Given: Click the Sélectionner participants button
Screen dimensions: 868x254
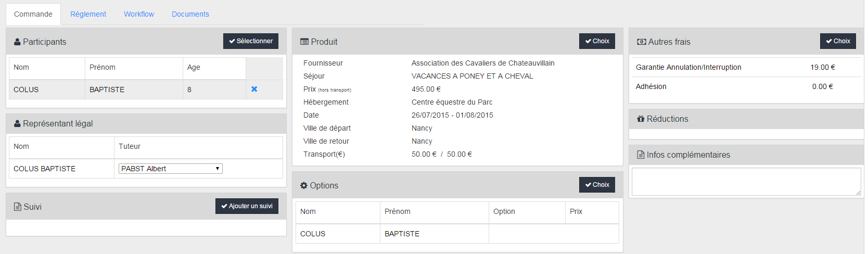Looking at the screenshot, I should click(x=251, y=41).
